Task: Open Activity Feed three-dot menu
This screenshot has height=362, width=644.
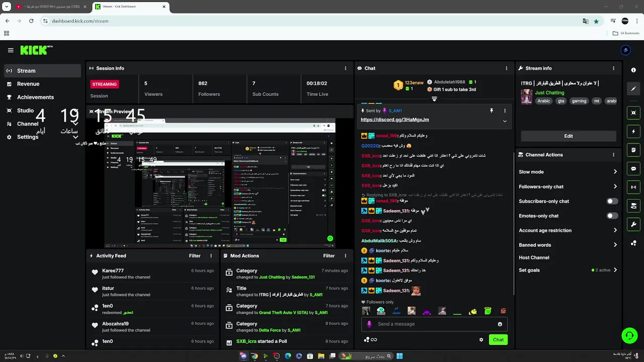Action: [211, 256]
